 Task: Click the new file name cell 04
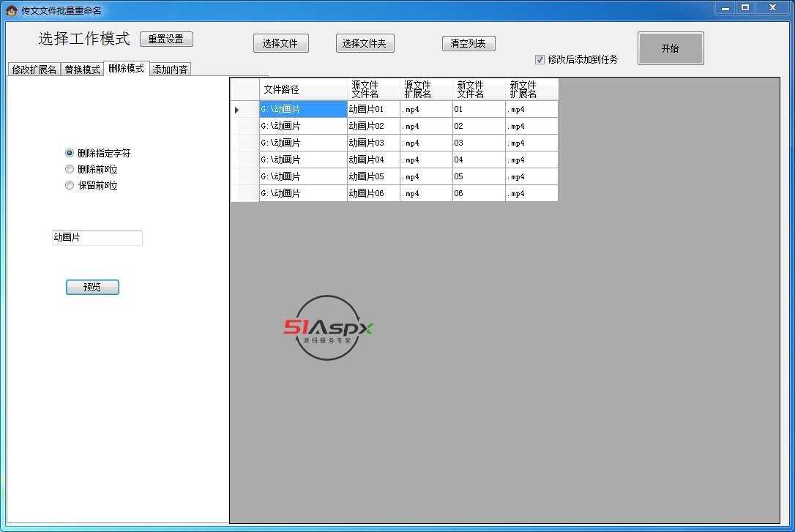[x=479, y=160]
